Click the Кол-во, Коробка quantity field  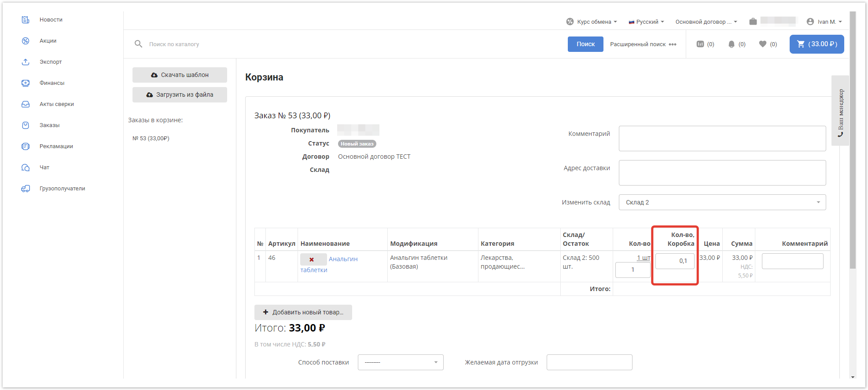coord(674,261)
